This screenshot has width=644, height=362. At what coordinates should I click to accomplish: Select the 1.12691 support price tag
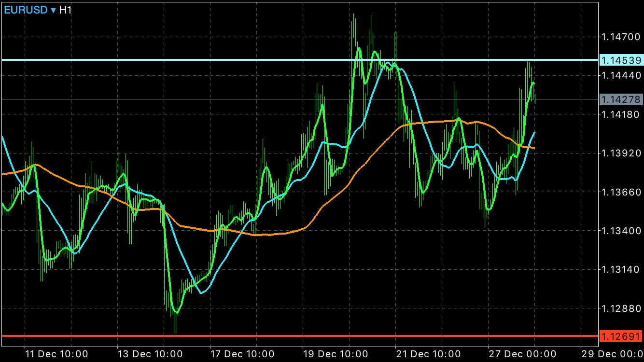621,336
